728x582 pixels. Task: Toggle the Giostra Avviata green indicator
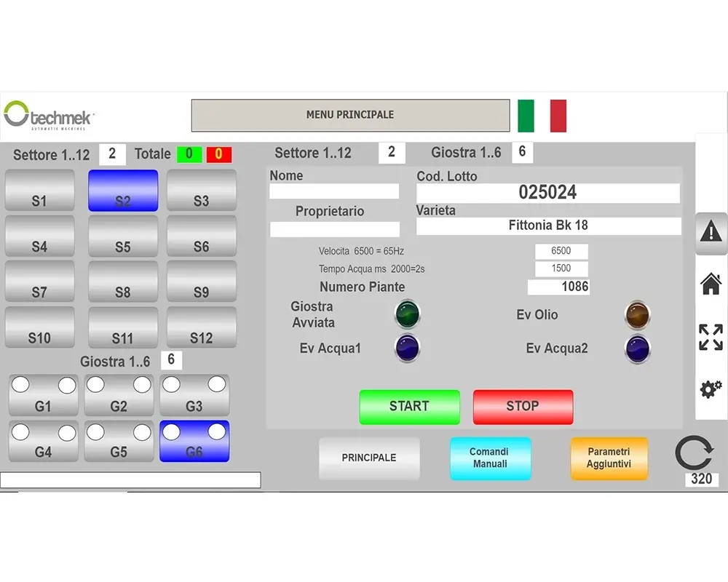408,314
